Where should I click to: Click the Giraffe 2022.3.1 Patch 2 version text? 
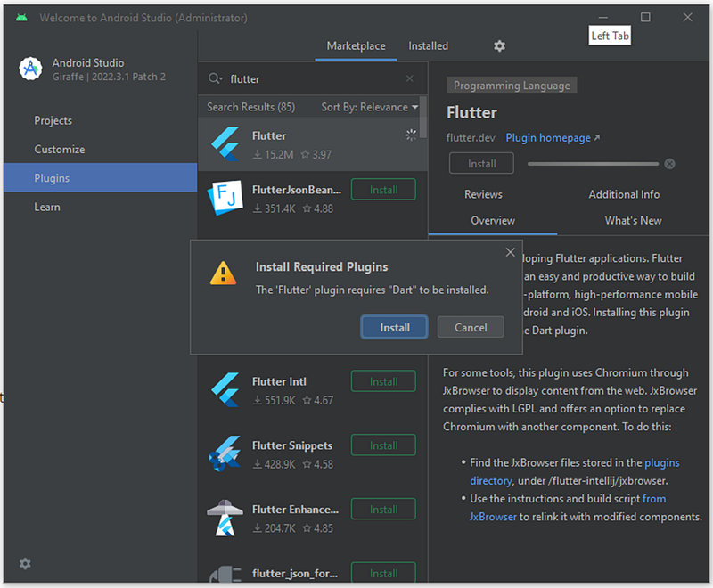pos(109,77)
